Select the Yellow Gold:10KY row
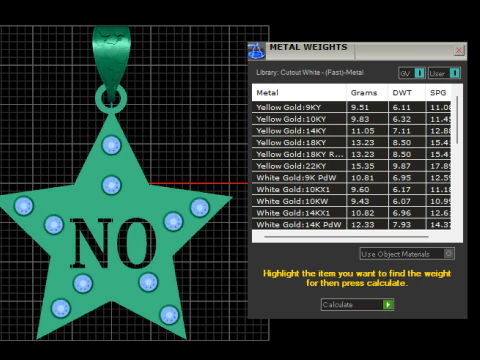 coord(351,119)
